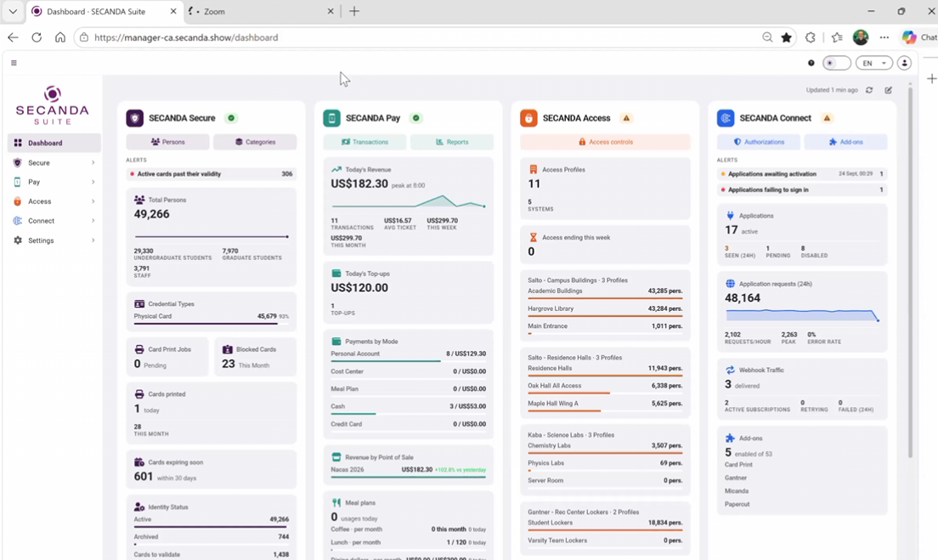938x560 pixels.
Task: Expand the Connect sidebar chevron
Action: coord(93,221)
